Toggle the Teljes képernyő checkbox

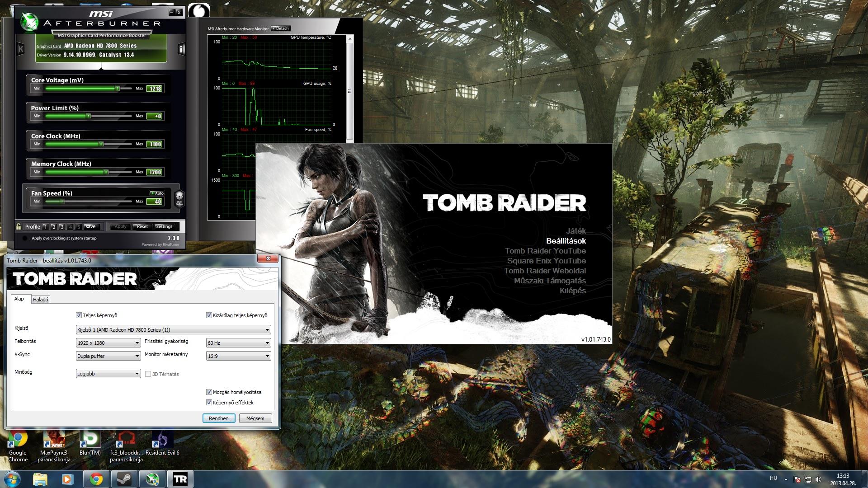coord(79,315)
